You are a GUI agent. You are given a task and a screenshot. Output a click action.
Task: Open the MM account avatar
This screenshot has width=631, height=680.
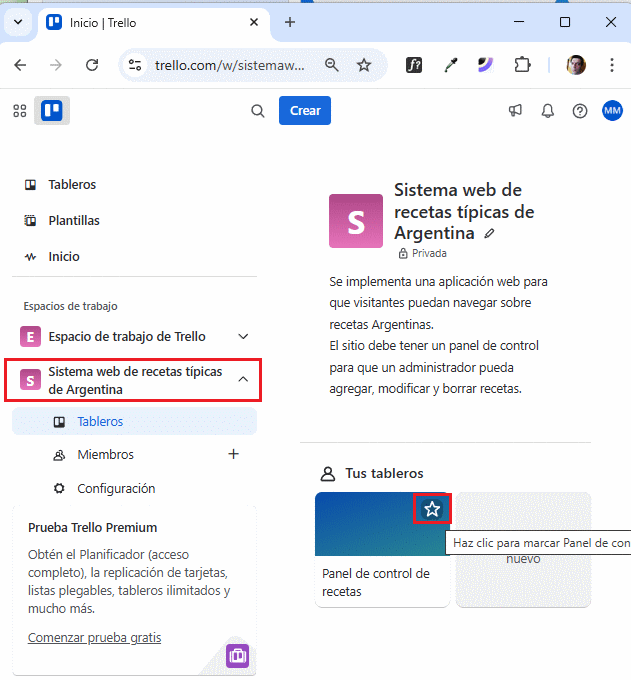612,111
